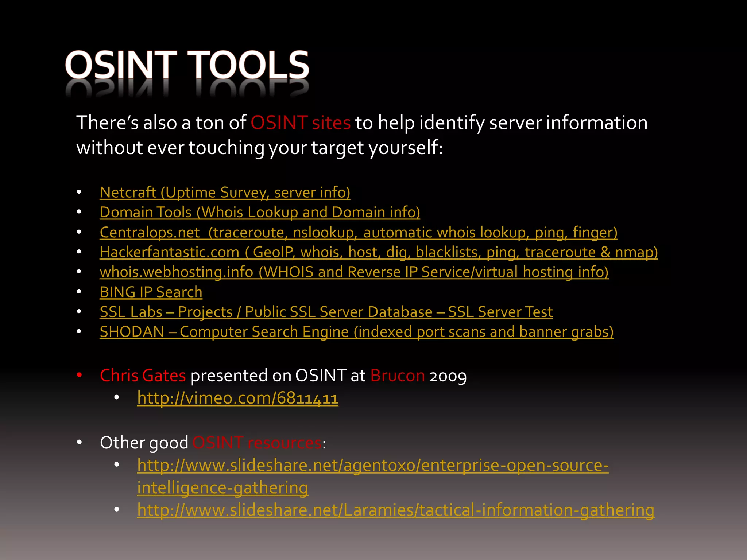Click the red 'Chris Gates' name
The height and width of the screenshot is (560, 747).
point(143,376)
